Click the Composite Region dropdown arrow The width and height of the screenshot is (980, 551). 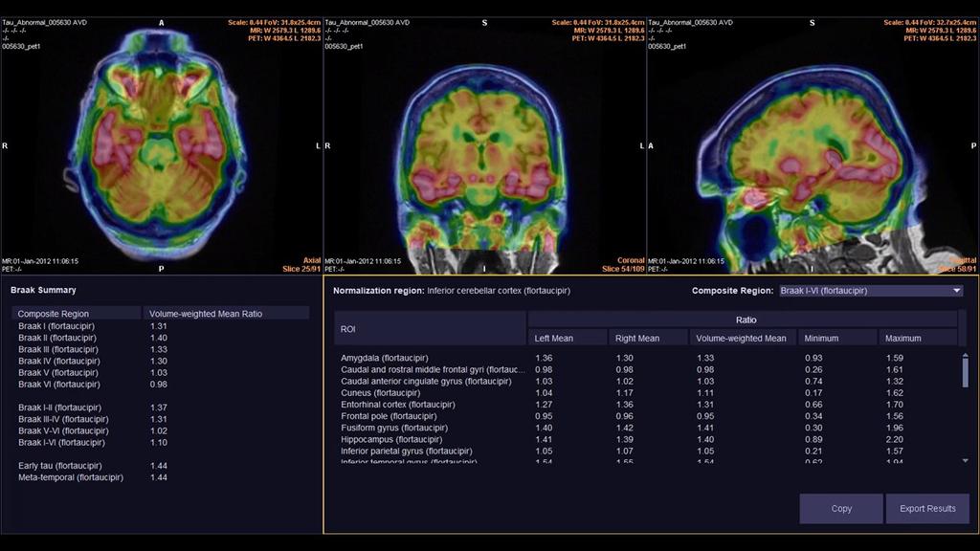(956, 289)
